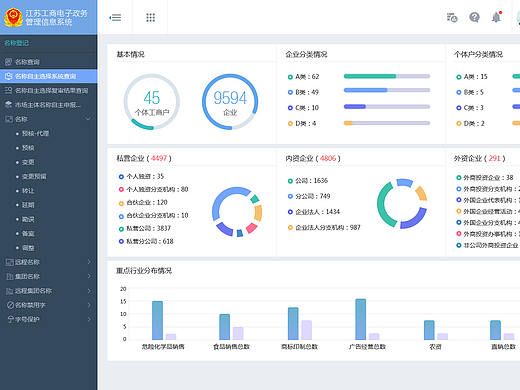Open the help question mark icon
This screenshot has height=390, width=520.
click(x=474, y=17)
